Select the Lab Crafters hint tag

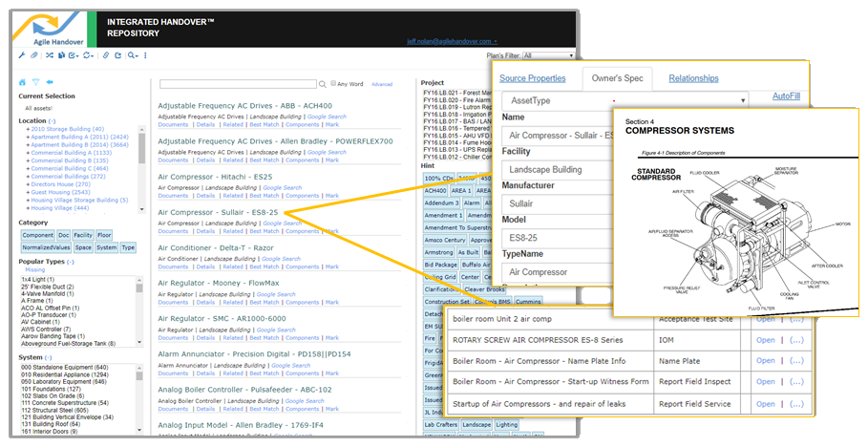pos(441,425)
